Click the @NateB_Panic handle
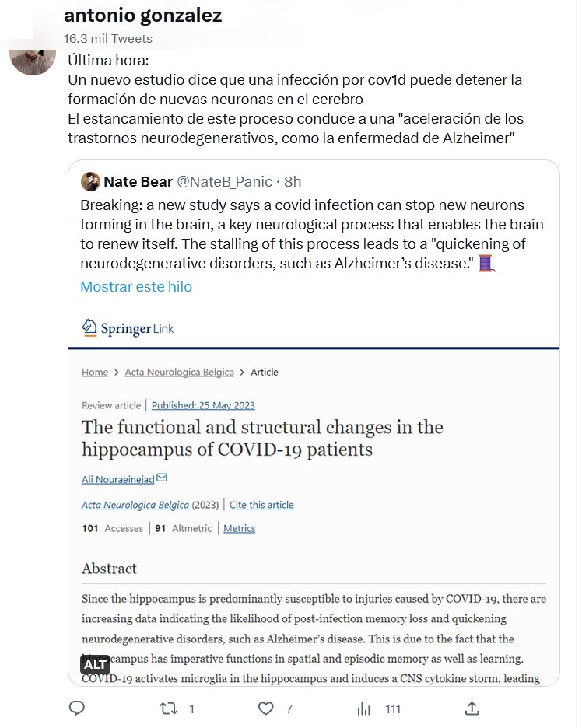This screenshot has width=582, height=728. (225, 182)
